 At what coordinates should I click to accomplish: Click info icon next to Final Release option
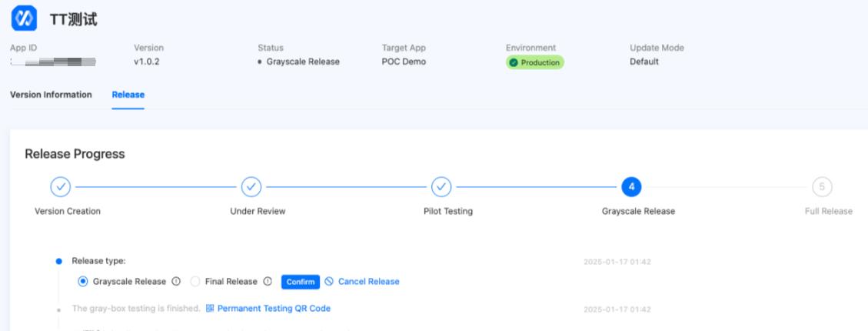pos(268,282)
